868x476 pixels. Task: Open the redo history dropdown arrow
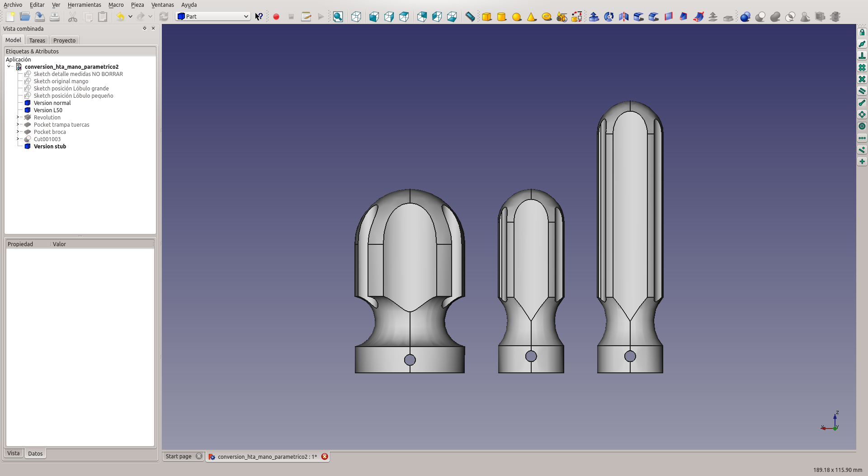click(x=150, y=17)
